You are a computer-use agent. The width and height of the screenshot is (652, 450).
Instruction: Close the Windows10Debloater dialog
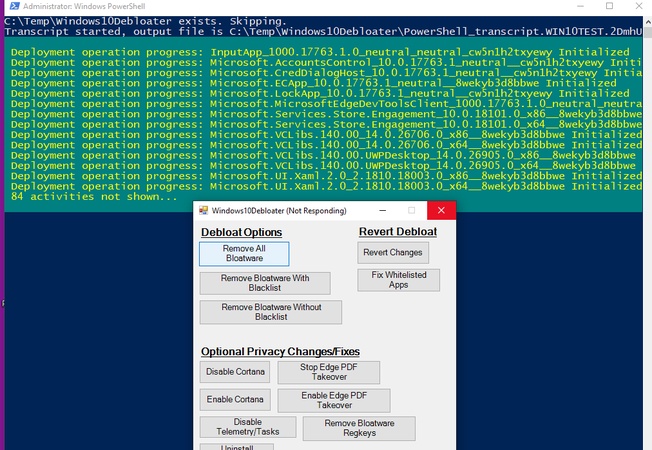(x=441, y=210)
